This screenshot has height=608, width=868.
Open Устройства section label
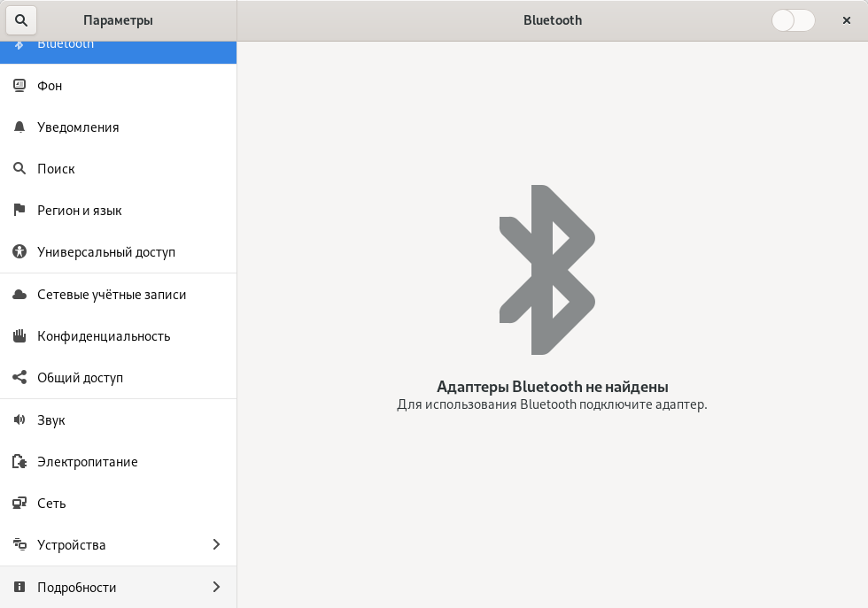[x=71, y=545]
